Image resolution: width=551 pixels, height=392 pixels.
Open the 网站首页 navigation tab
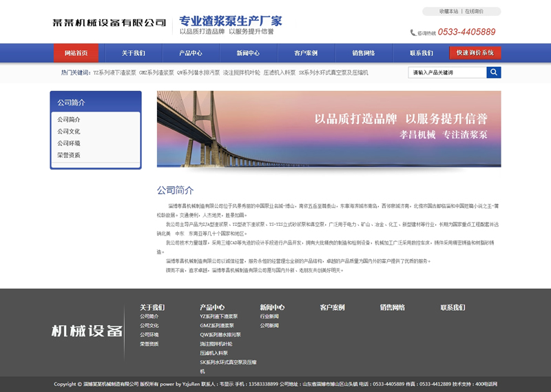[76, 53]
